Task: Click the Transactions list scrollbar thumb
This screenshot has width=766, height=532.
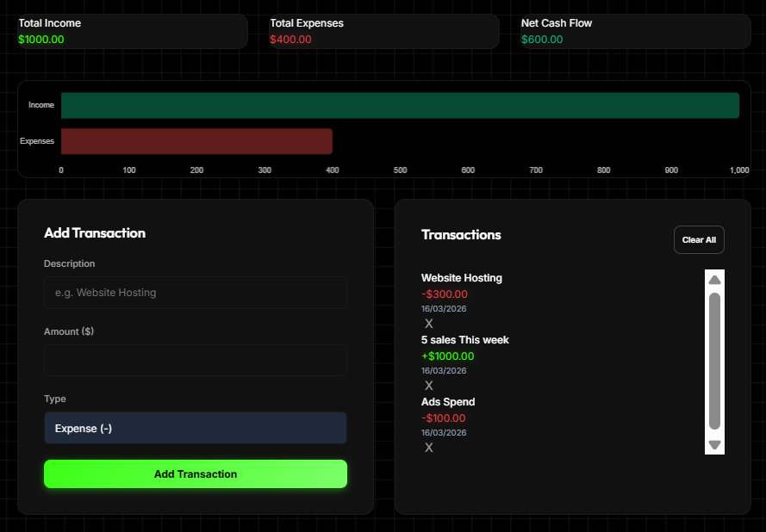Action: [714, 361]
